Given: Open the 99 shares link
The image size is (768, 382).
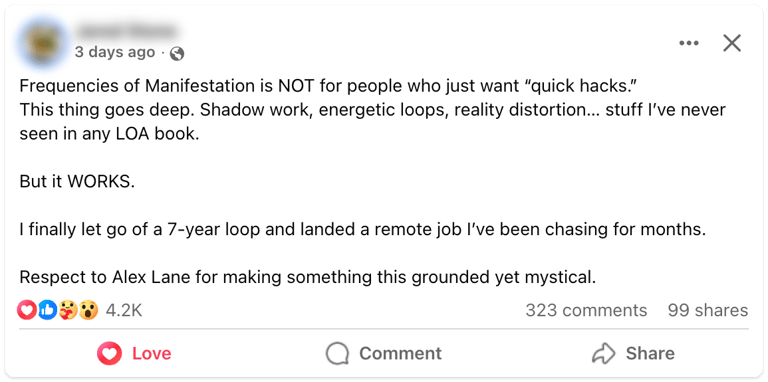Looking at the screenshot, I should [x=708, y=310].
